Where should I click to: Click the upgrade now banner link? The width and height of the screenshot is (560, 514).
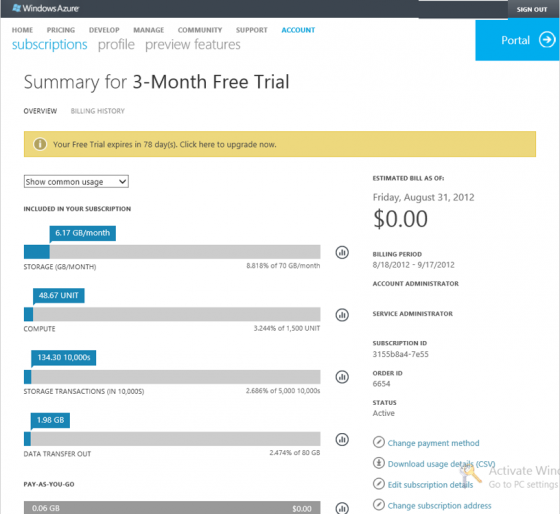(x=228, y=145)
